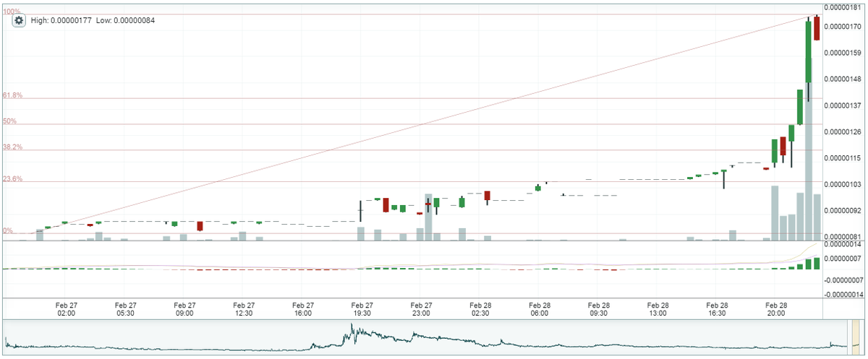Select the 38.2% Fibonacci level label
Viewport: 868px width, 359px height.
tap(12, 147)
